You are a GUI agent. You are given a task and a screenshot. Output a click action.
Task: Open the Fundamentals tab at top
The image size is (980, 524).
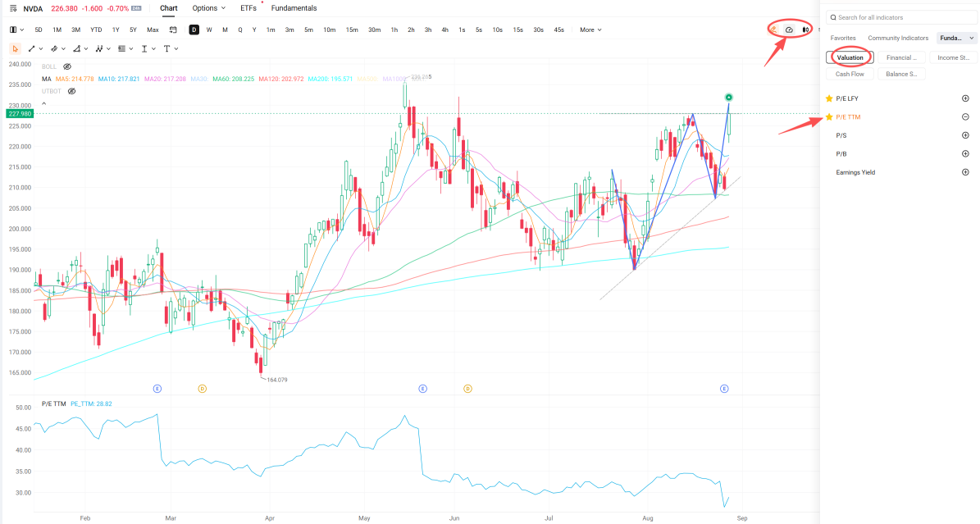pos(294,8)
